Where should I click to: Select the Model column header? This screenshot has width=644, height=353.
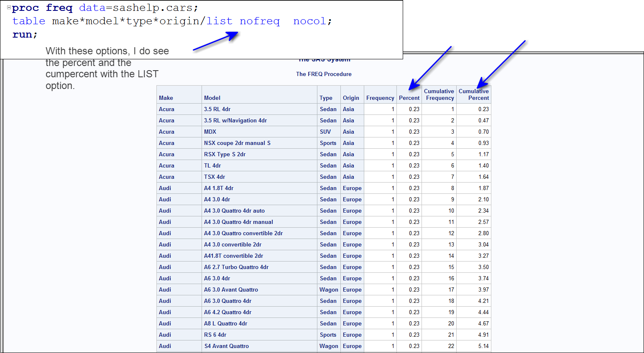pyautogui.click(x=212, y=98)
